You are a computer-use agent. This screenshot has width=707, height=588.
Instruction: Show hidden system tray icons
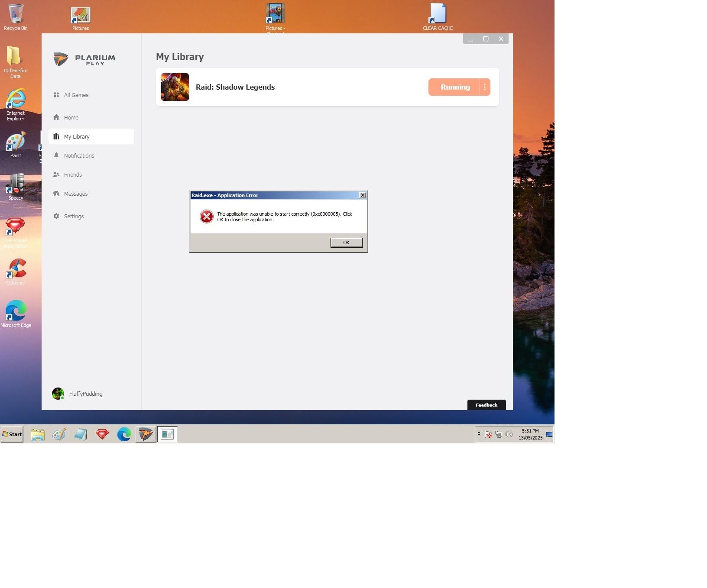[x=479, y=434]
